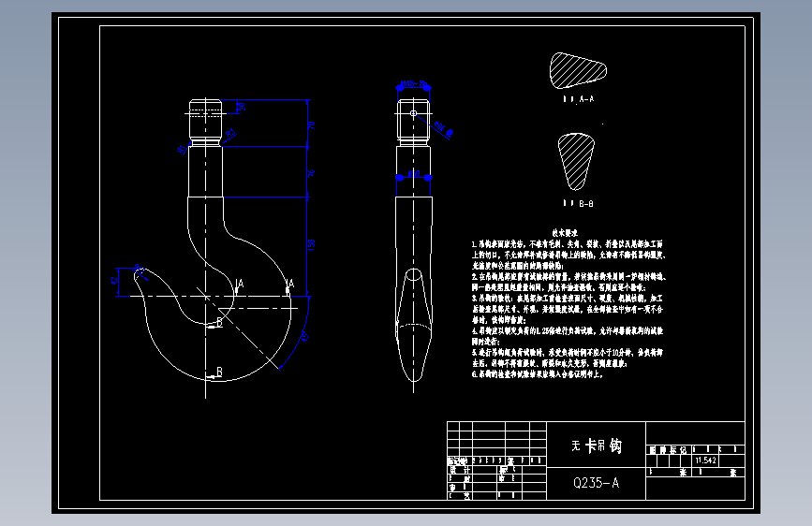Click the "设计" cell in title block
The width and height of the screenshot is (812, 526).
[460, 470]
